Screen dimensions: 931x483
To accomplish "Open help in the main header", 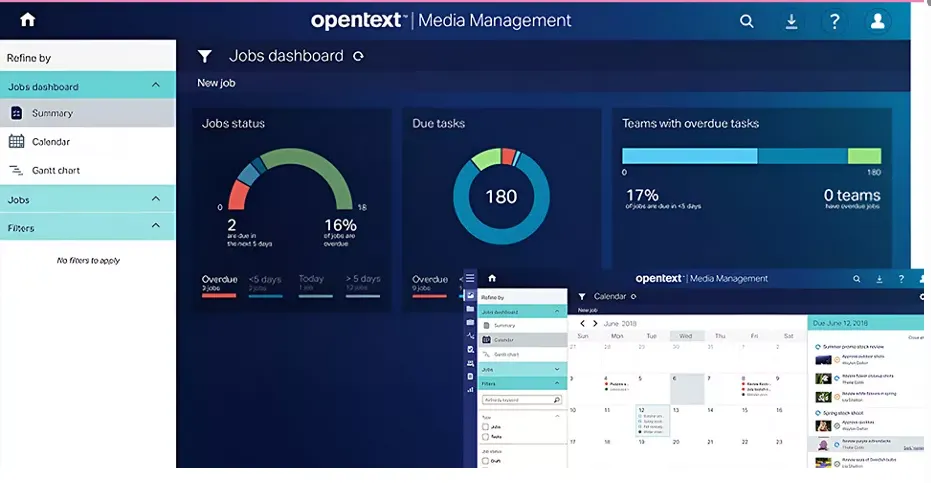I will pos(834,21).
